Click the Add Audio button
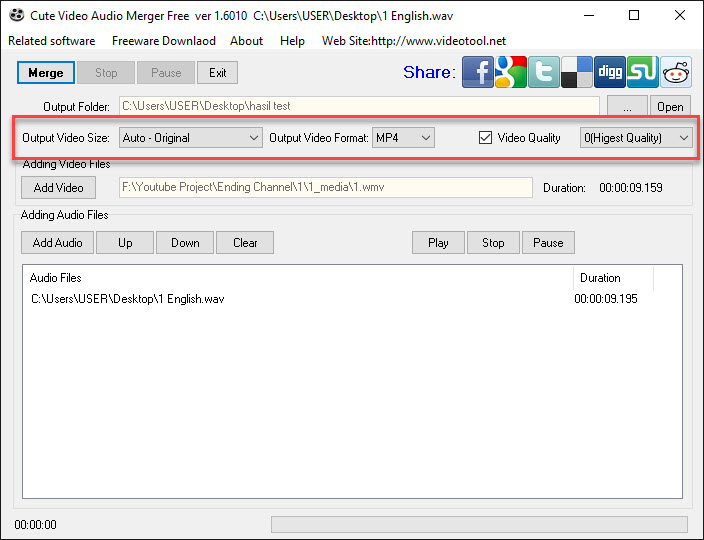The height and width of the screenshot is (540, 704). point(57,243)
